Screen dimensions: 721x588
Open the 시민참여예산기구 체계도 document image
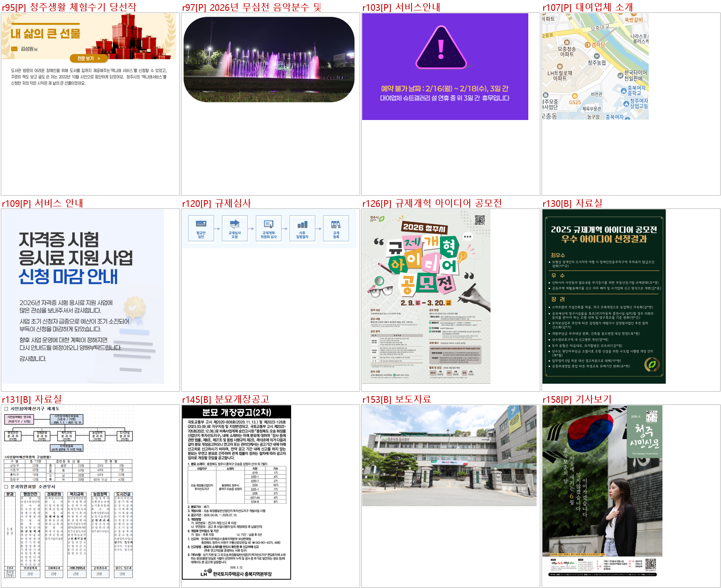coord(68,492)
